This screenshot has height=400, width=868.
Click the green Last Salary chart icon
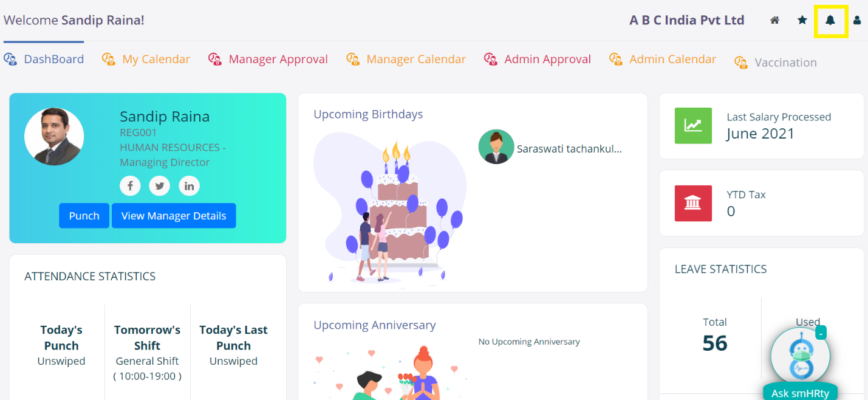(x=693, y=125)
